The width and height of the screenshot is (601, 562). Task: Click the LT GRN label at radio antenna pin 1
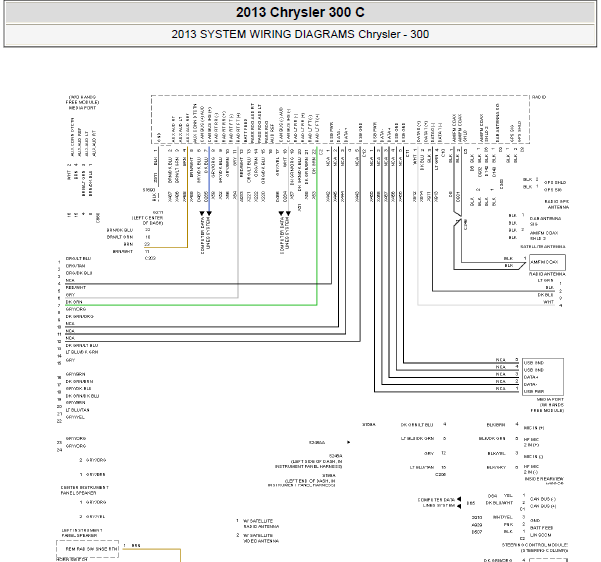tap(546, 281)
